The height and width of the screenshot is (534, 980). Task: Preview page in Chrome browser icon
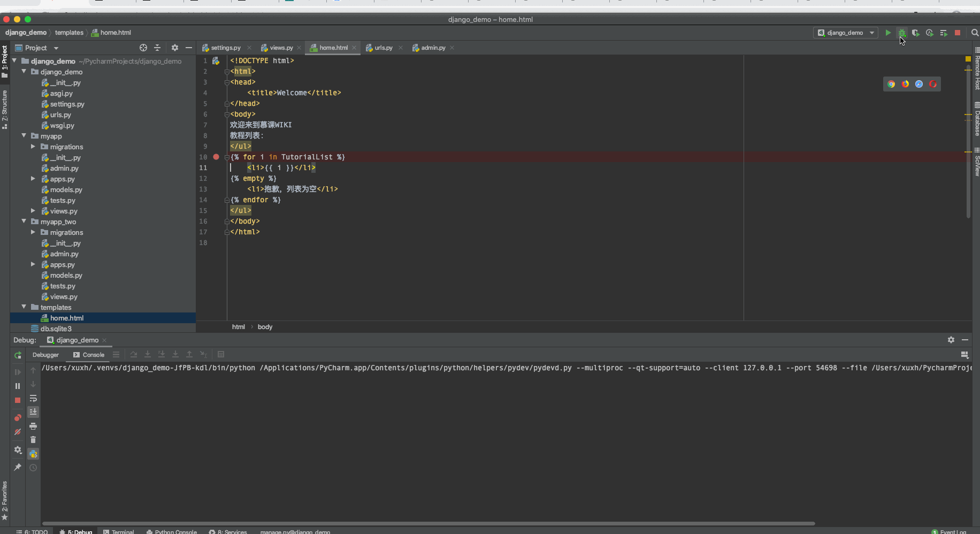[x=891, y=84]
